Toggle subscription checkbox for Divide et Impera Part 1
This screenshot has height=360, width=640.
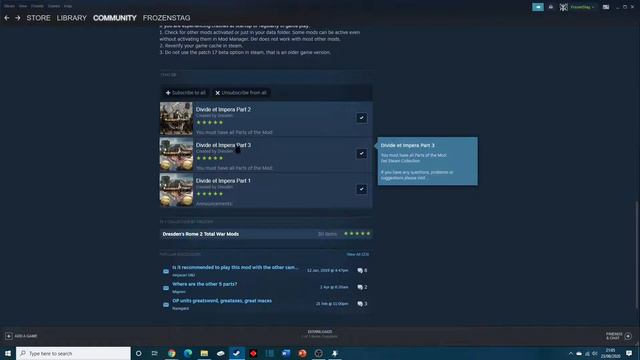click(x=361, y=189)
